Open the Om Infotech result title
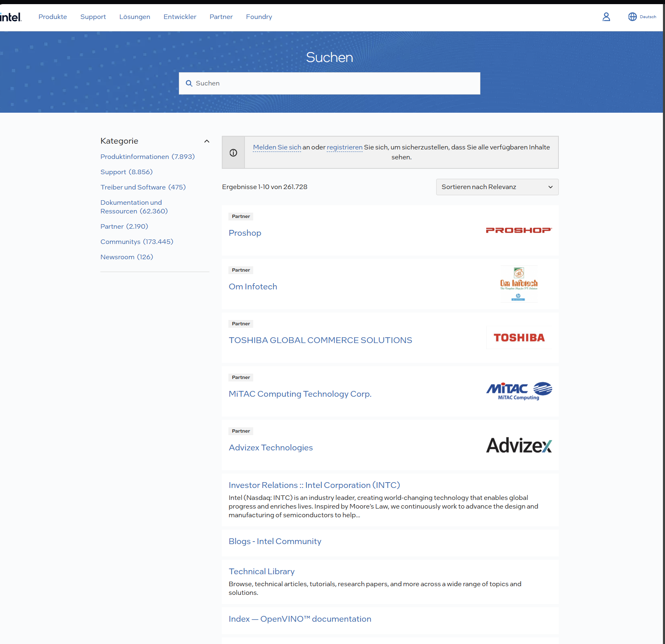Viewport: 665px width, 644px height. (253, 286)
